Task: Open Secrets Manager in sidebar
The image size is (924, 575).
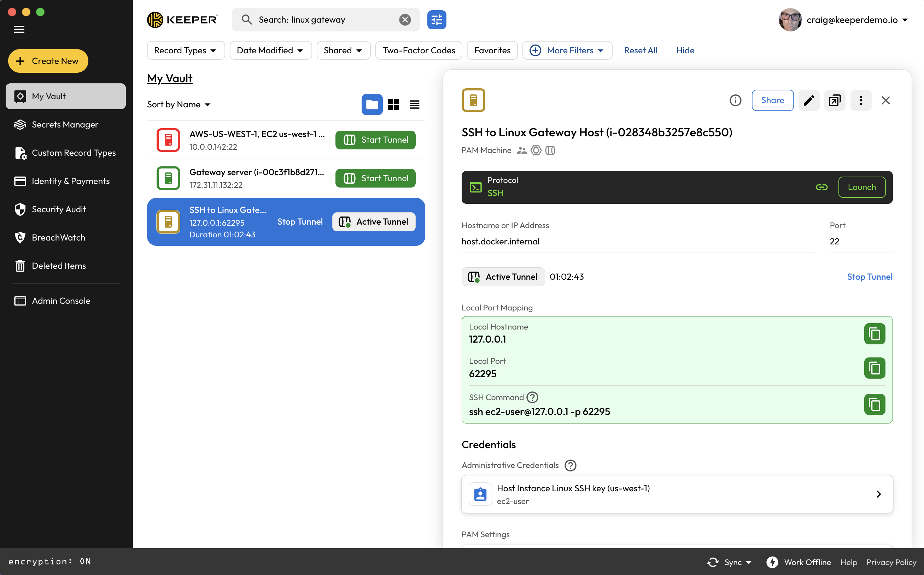Action: pyautogui.click(x=65, y=125)
